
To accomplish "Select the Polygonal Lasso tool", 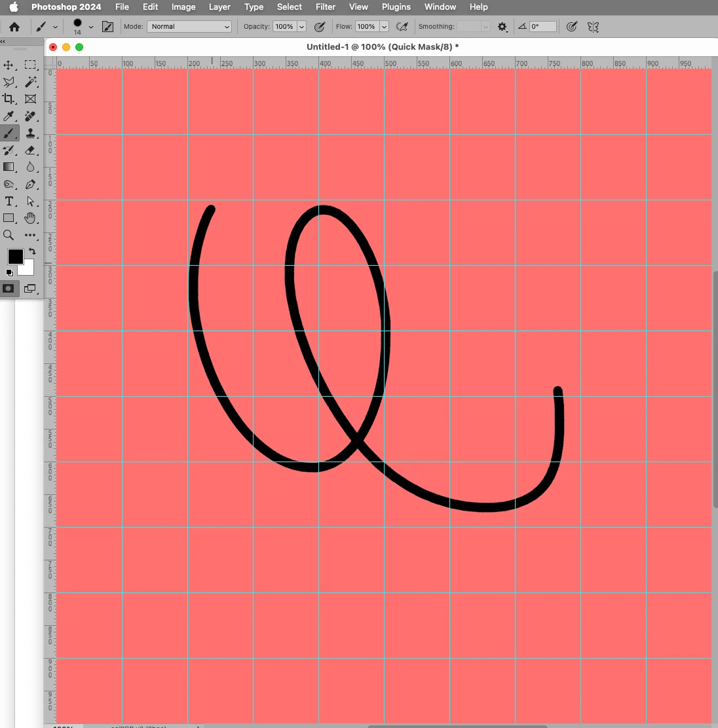I will click(9, 82).
